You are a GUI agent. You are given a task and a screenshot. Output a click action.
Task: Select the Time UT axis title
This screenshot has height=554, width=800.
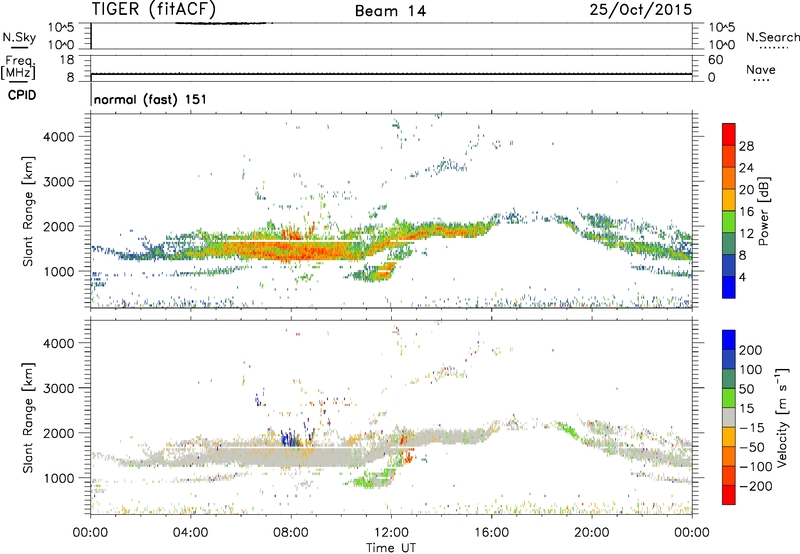(x=391, y=548)
